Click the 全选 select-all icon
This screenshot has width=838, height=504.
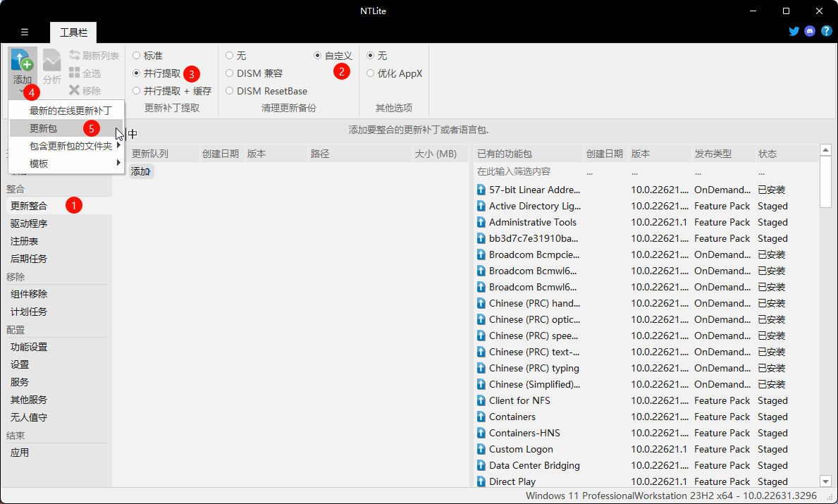click(74, 73)
